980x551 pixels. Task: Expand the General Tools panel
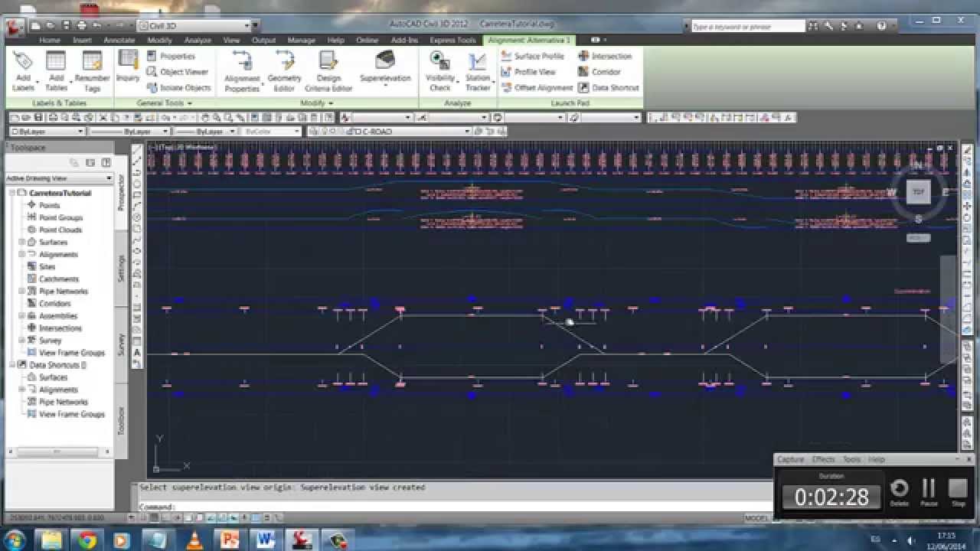click(x=164, y=103)
